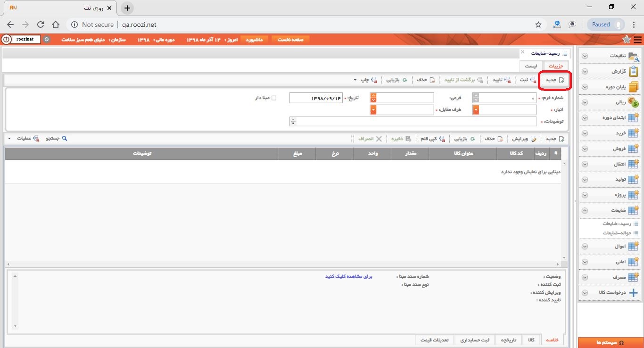Image resolution: width=644 pixels, height=348 pixels.
Task: Click the power icon beside roozinet
Action: coord(6,40)
